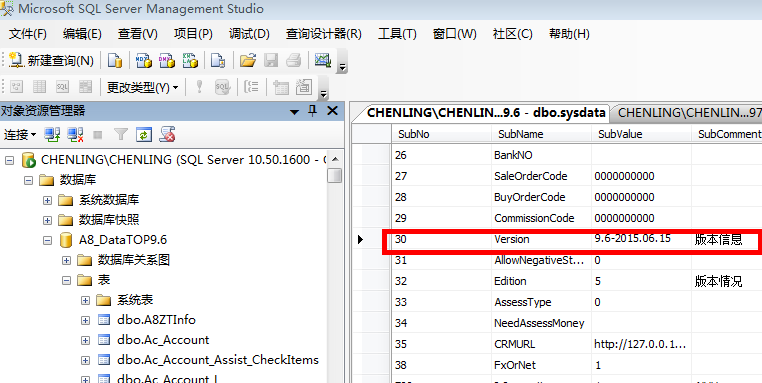Collapse the A8_DataTOP9.6 database node

[47, 240]
